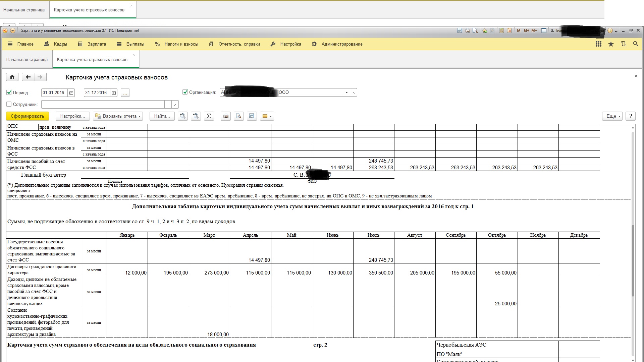Click the Настройки... button

click(x=72, y=116)
